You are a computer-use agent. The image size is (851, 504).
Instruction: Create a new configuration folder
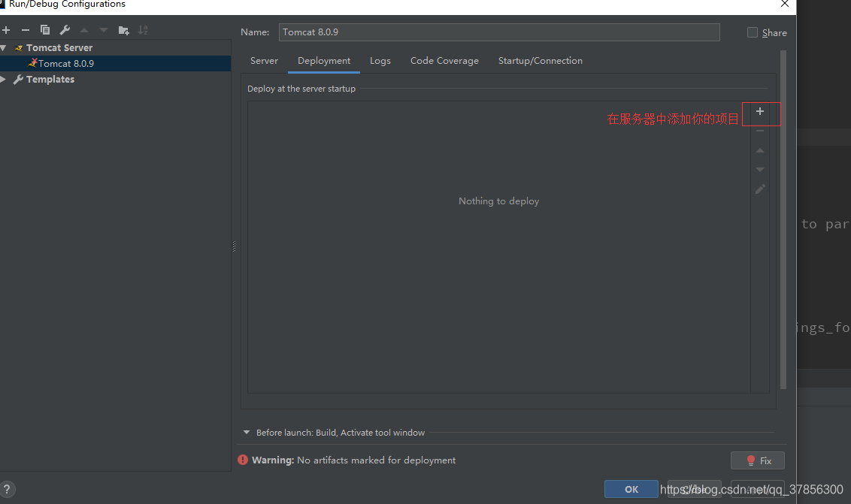(124, 30)
